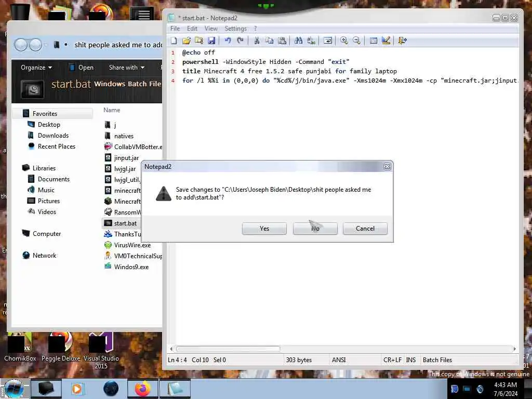
Task: Click Yes to save changes
Action: (x=264, y=229)
